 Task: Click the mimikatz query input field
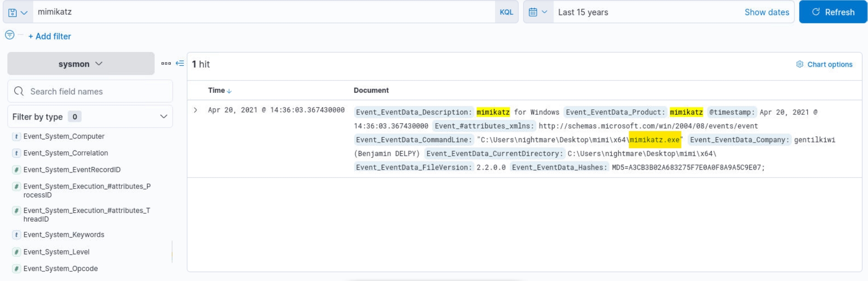262,12
